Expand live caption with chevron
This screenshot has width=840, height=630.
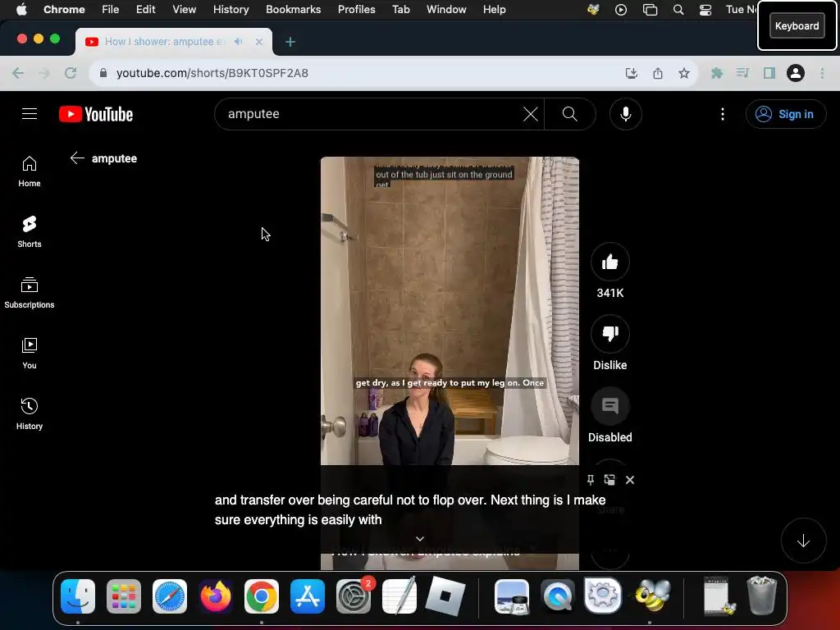pos(420,538)
